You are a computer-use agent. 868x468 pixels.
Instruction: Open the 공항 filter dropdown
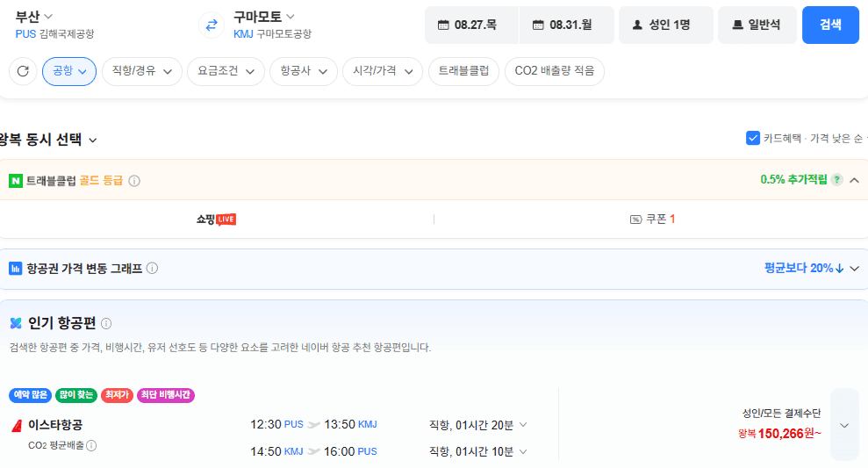pyautogui.click(x=69, y=71)
